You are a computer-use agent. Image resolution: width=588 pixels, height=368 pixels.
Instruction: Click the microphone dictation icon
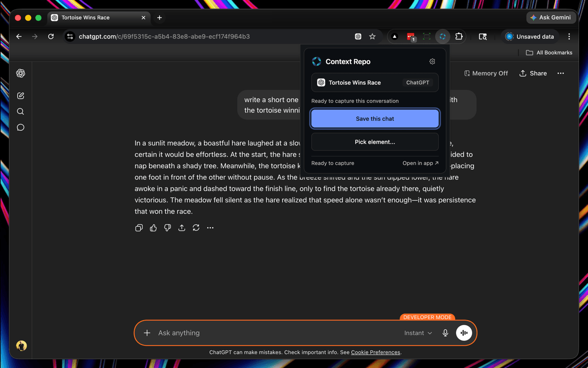coord(445,333)
